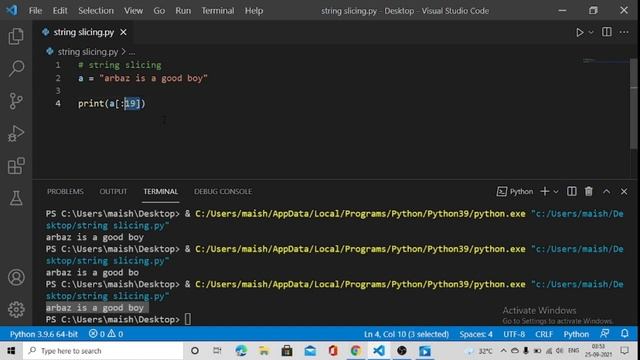
Task: Switch to the TERMINAL panel tab
Action: pyautogui.click(x=160, y=191)
